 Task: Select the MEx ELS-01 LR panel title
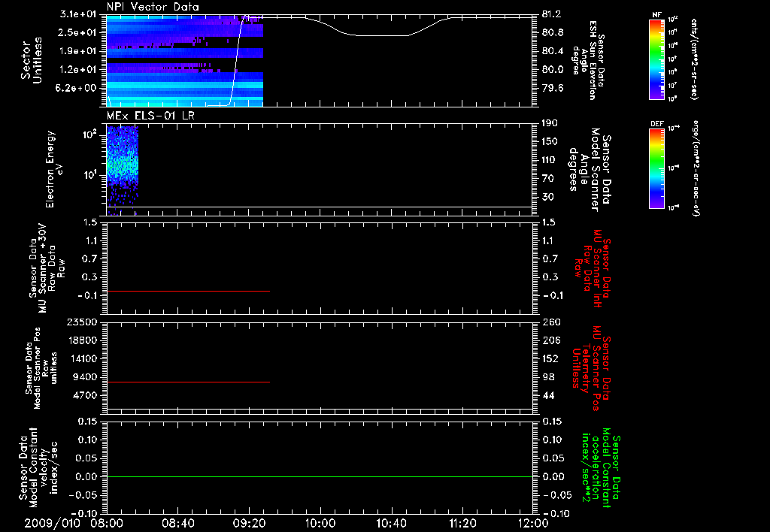coord(150,116)
